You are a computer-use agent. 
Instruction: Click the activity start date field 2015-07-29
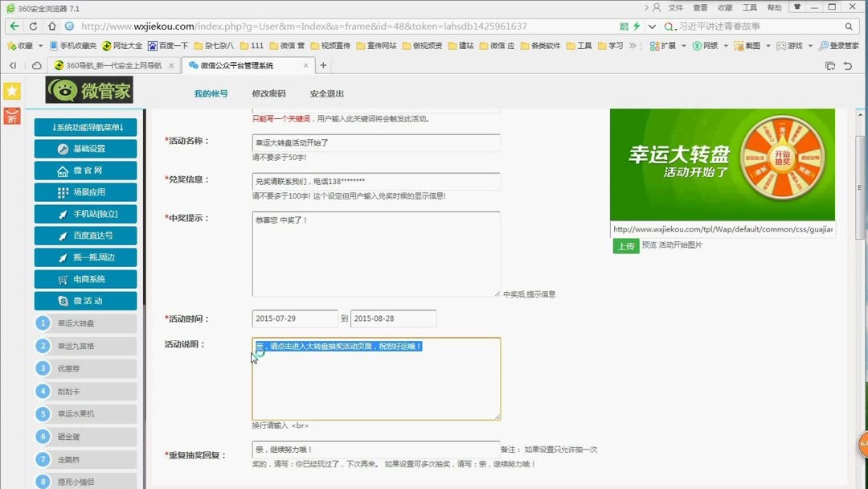point(294,318)
